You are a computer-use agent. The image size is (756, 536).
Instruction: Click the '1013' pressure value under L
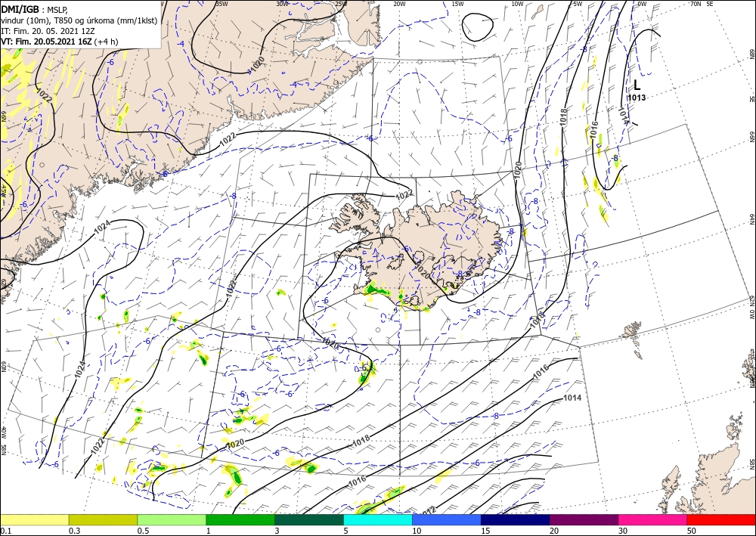[x=637, y=98]
